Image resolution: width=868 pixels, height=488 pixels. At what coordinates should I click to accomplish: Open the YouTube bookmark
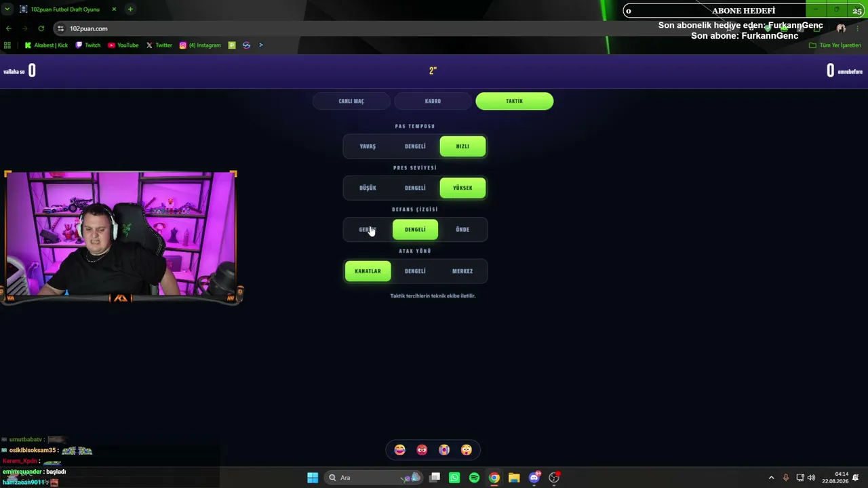pyautogui.click(x=123, y=45)
